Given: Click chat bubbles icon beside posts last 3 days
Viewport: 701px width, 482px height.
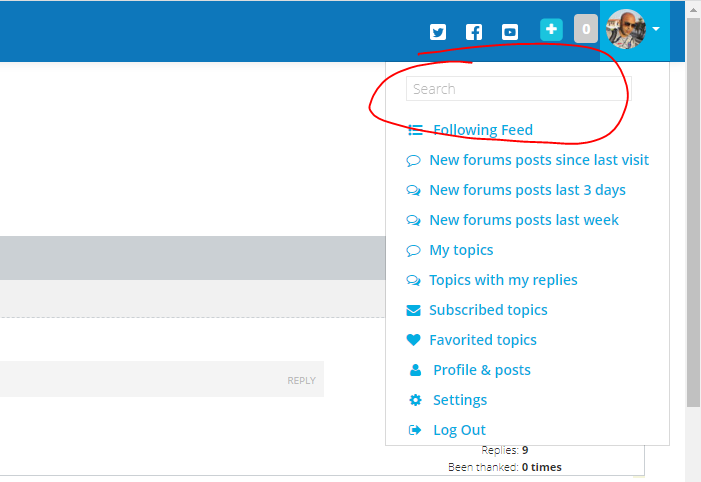Looking at the screenshot, I should point(413,190).
